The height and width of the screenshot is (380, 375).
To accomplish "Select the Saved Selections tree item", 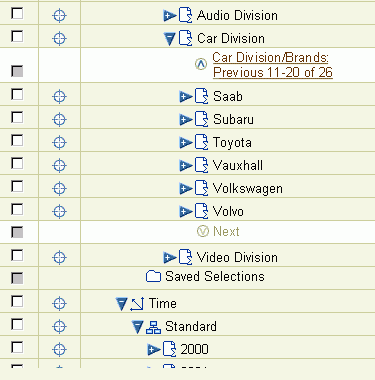I will coord(215,276).
